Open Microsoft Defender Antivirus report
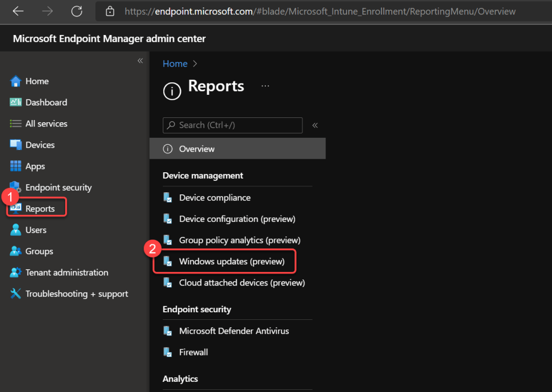The image size is (552, 392). tap(234, 331)
